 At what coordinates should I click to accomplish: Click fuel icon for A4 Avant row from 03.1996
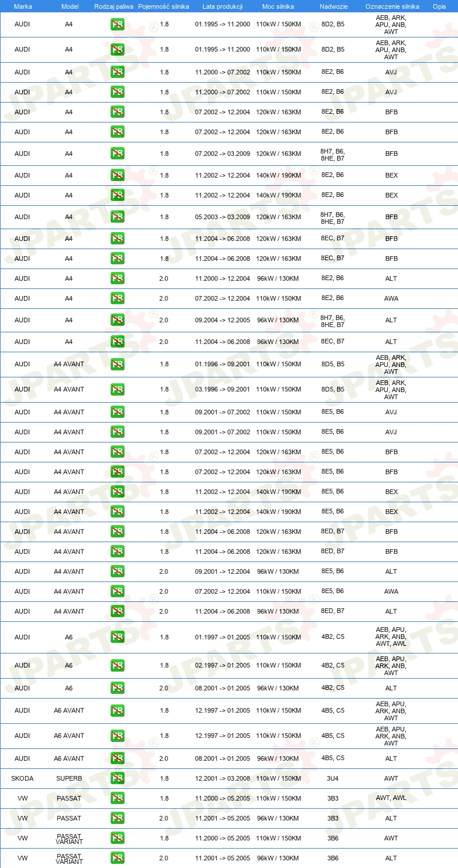[x=118, y=389]
